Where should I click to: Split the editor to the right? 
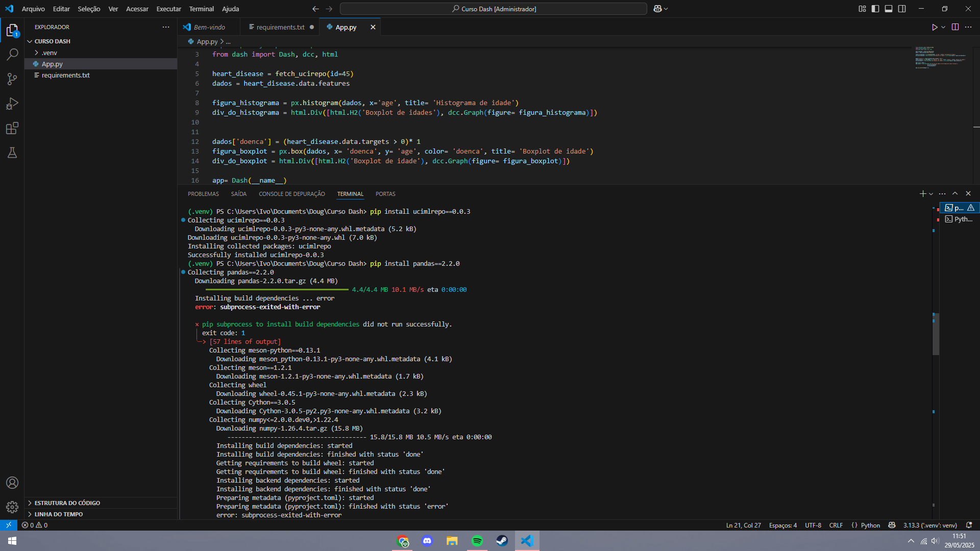(955, 27)
